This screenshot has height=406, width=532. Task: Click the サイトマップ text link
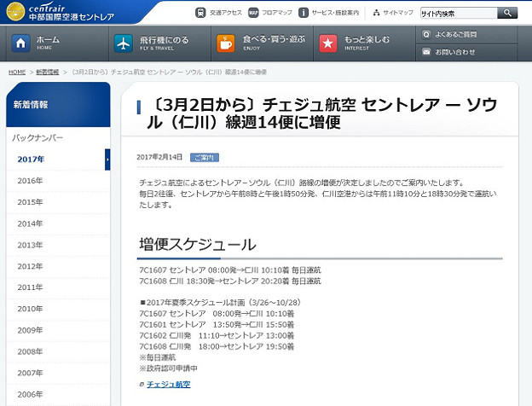coord(398,13)
